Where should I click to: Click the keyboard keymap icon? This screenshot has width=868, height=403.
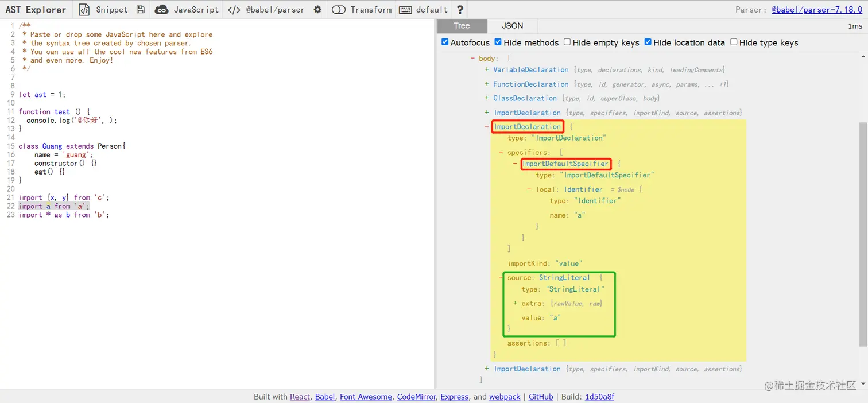(x=405, y=10)
